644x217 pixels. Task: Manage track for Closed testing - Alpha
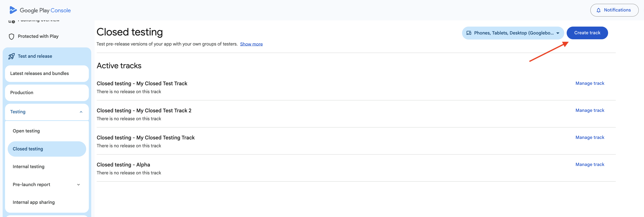(590, 165)
